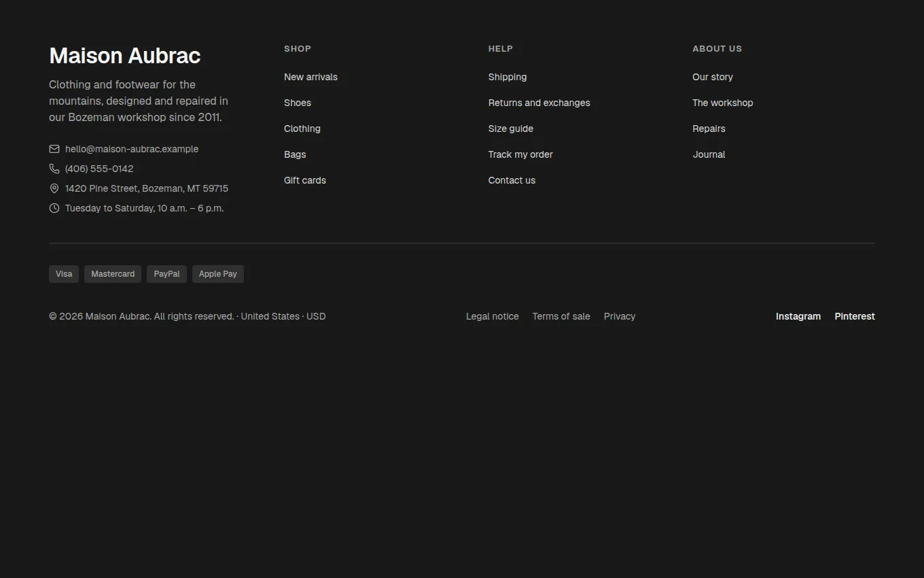This screenshot has width=924, height=578.
Task: Visit the Gift cards page
Action: [x=305, y=180]
